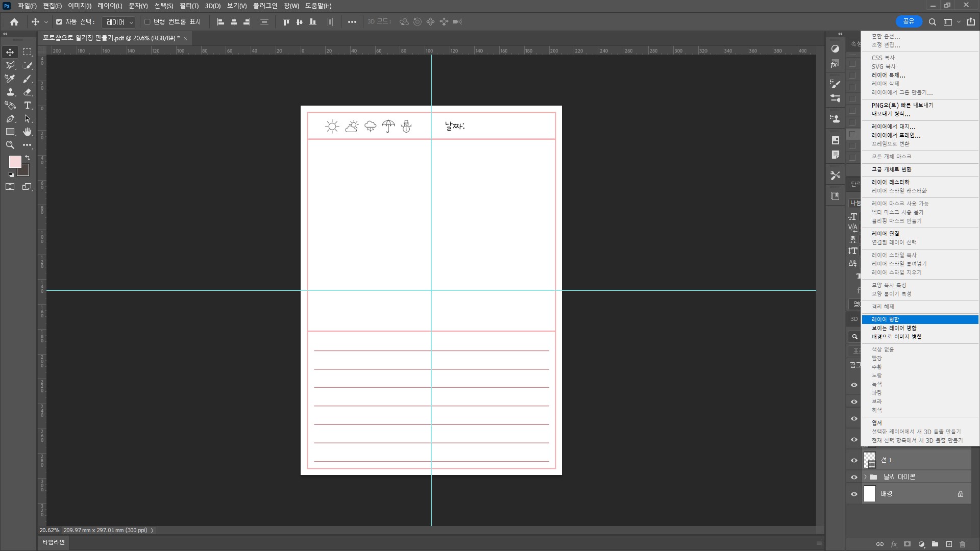Select the Move tool
This screenshot has height=551, width=980.
(x=10, y=52)
